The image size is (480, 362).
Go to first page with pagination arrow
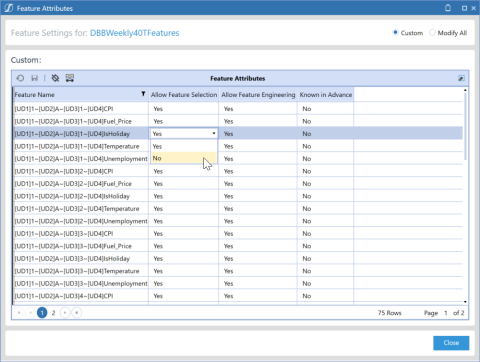(x=19, y=313)
